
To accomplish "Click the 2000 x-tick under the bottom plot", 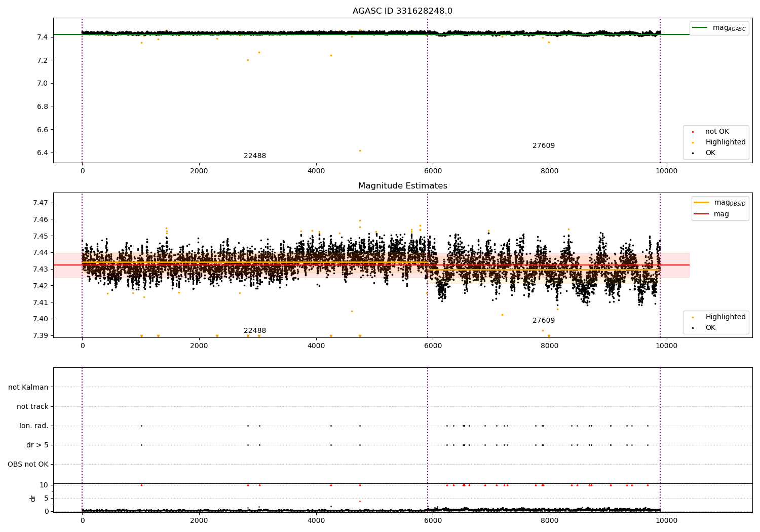I will [x=199, y=521].
